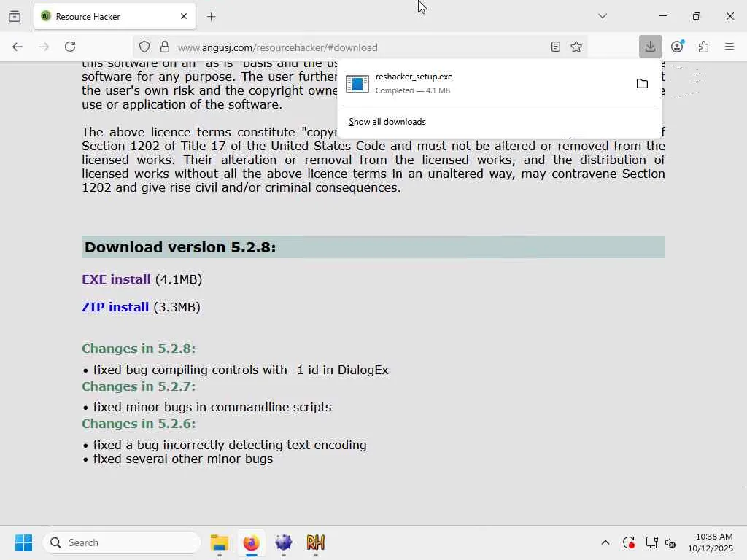Click the Changes in 5.2.6 heading

(x=139, y=424)
